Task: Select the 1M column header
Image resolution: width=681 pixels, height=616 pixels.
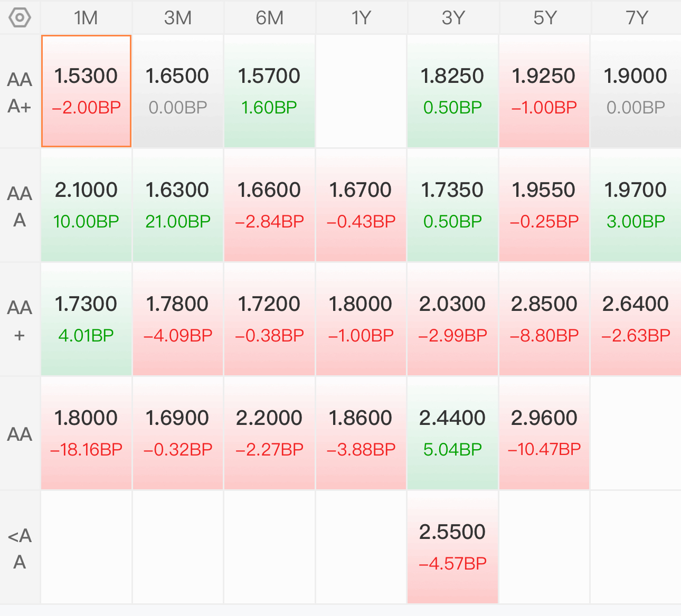Action: pos(86,18)
